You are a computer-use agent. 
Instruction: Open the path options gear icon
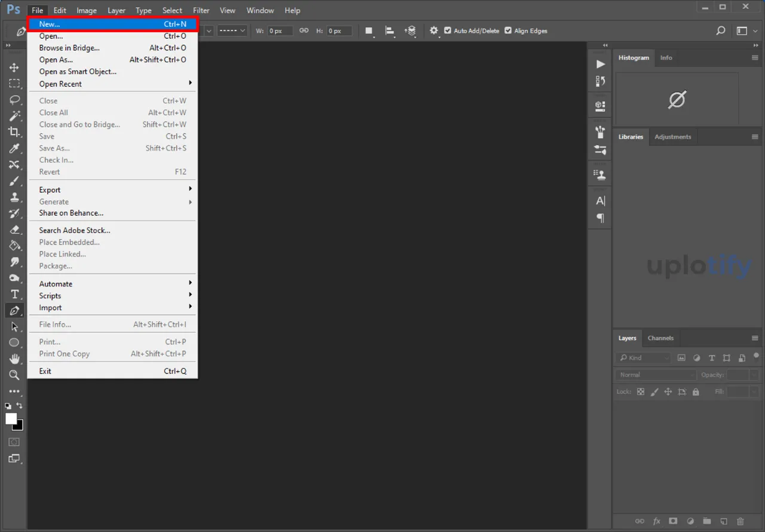click(x=434, y=30)
